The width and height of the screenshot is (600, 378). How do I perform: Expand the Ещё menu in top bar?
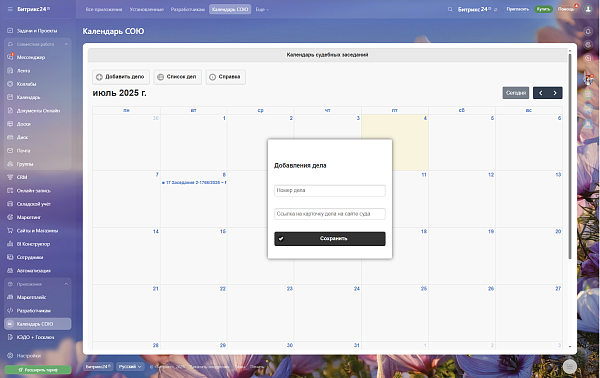point(262,10)
